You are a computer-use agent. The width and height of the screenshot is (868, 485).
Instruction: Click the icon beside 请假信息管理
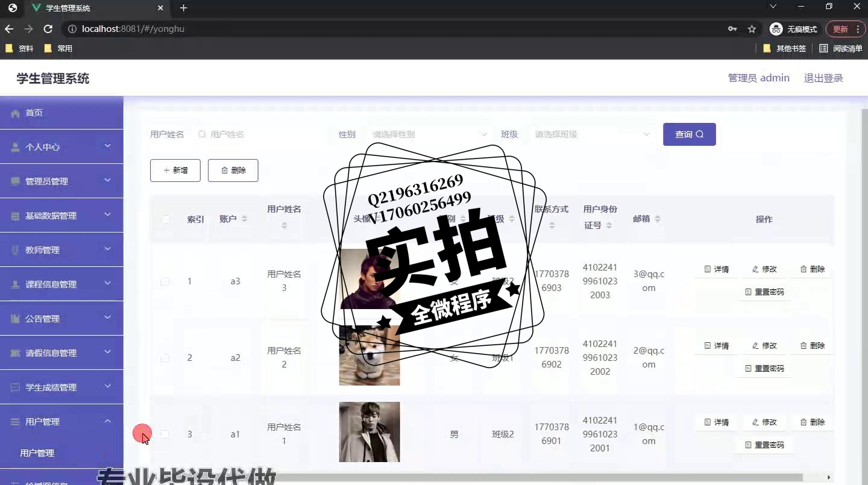tap(16, 353)
